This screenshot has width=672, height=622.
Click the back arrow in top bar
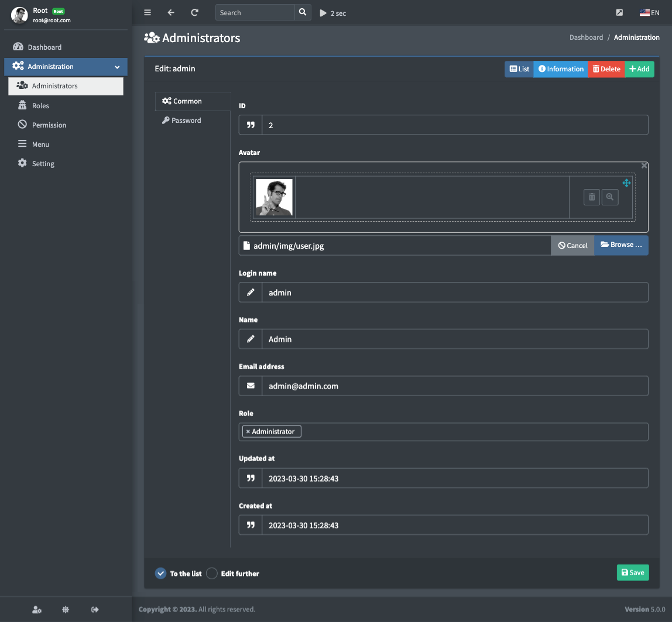click(x=171, y=12)
